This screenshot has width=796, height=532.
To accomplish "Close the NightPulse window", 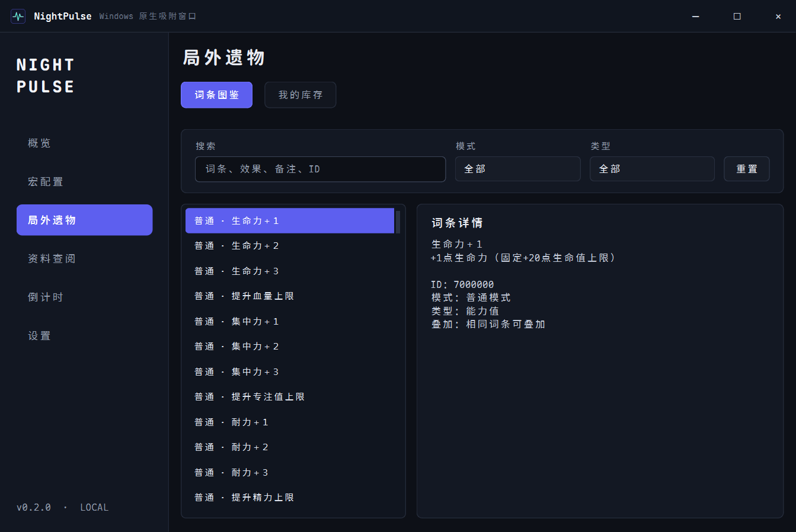I will 778,17.
